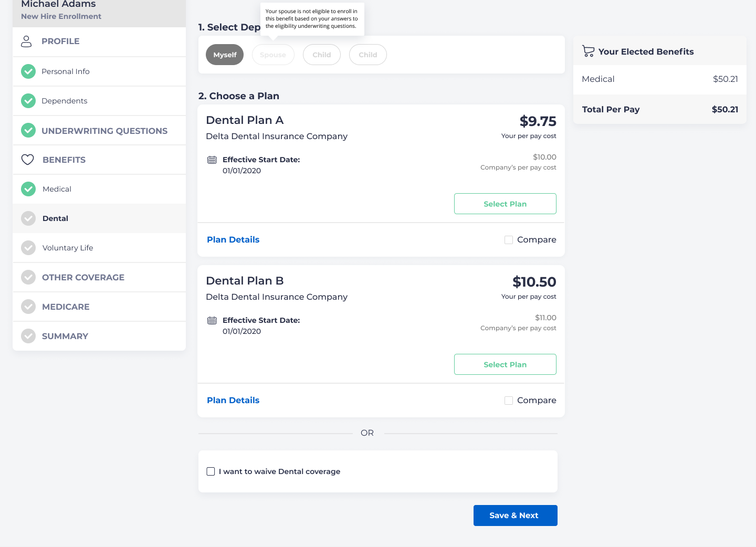Click the Medical row in Elected Benefits
The height and width of the screenshot is (547, 756).
click(659, 79)
